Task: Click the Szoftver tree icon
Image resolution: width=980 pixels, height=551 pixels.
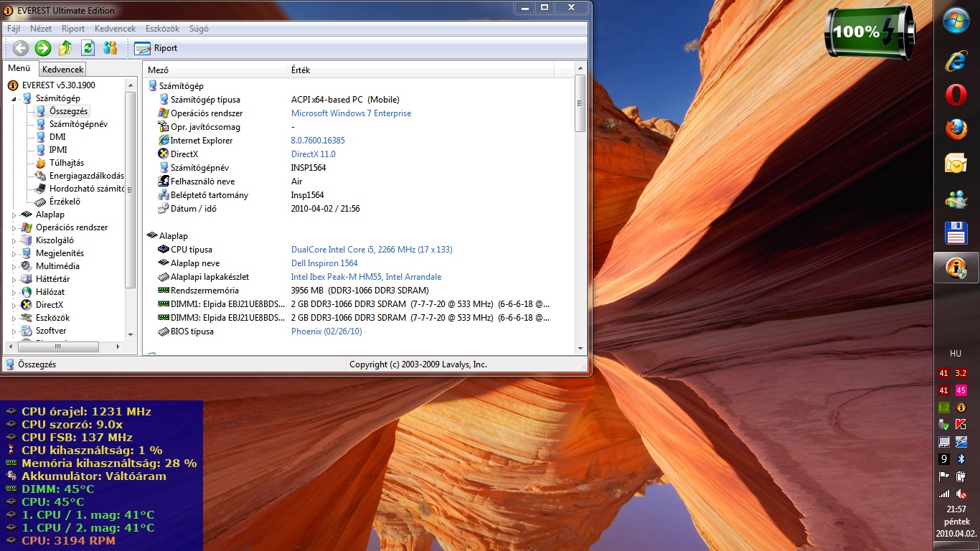Action: click(27, 331)
